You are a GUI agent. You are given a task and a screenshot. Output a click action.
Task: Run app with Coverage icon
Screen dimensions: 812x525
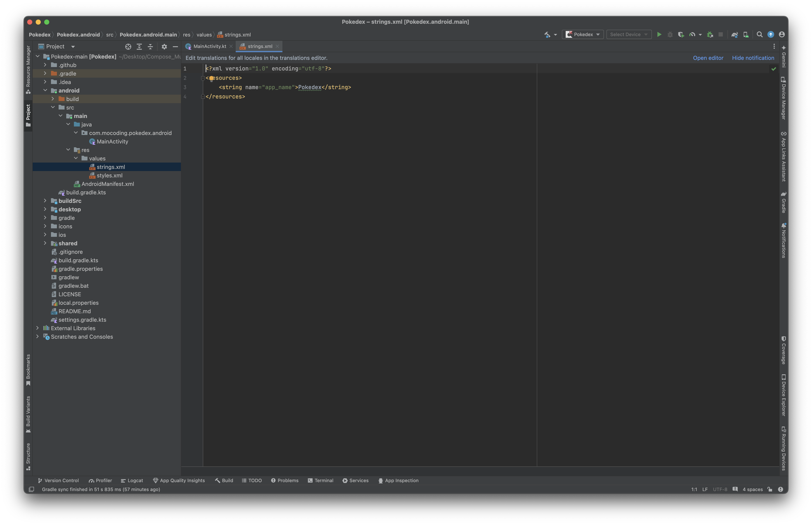click(x=681, y=34)
